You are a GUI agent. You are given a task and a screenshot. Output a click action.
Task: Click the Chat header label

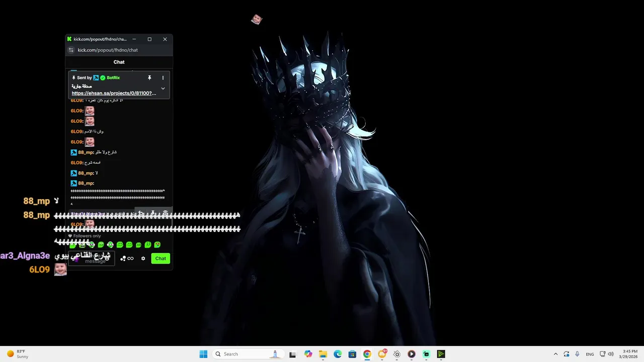click(119, 62)
